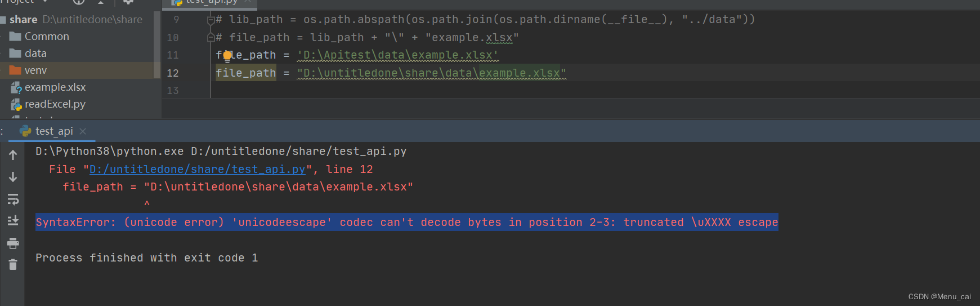Image resolution: width=980 pixels, height=306 pixels.
Task: Click the project tree vertical scrollbar
Action: [x=157, y=45]
